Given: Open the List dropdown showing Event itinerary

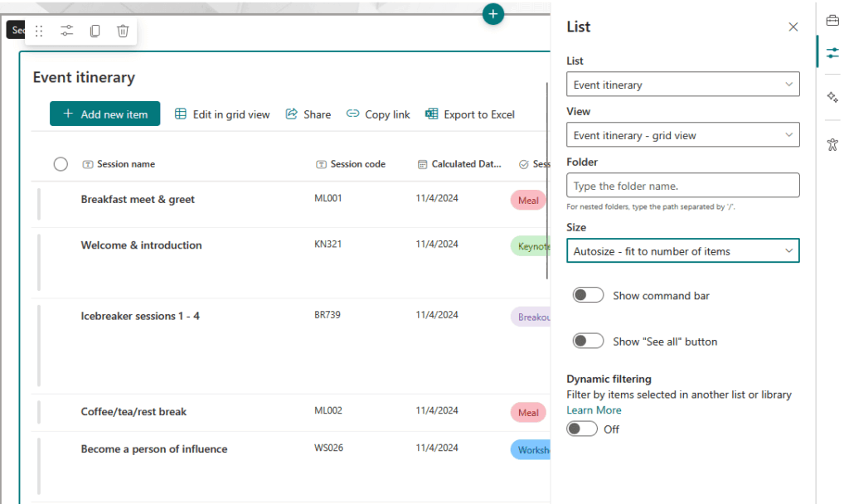Looking at the screenshot, I should [x=683, y=85].
